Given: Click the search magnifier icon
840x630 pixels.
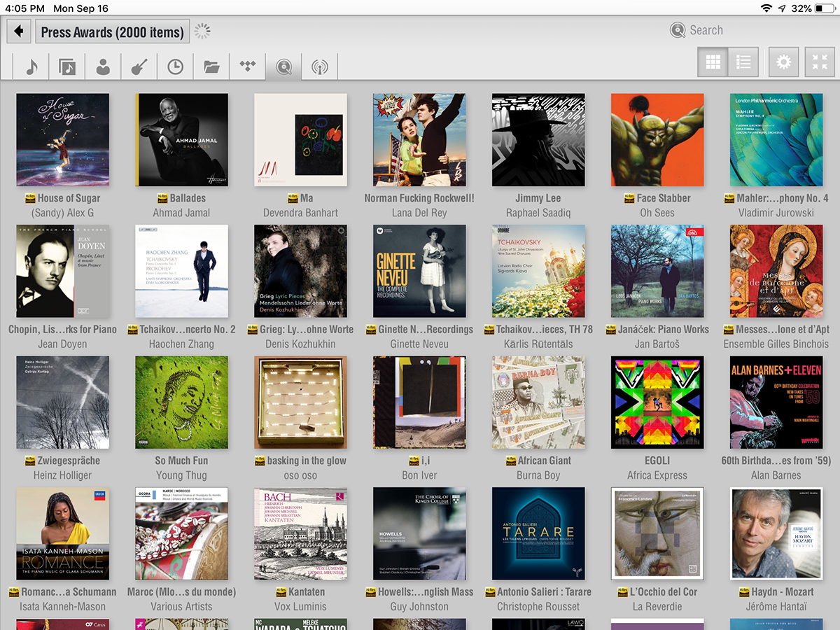Looking at the screenshot, I should click(x=678, y=30).
